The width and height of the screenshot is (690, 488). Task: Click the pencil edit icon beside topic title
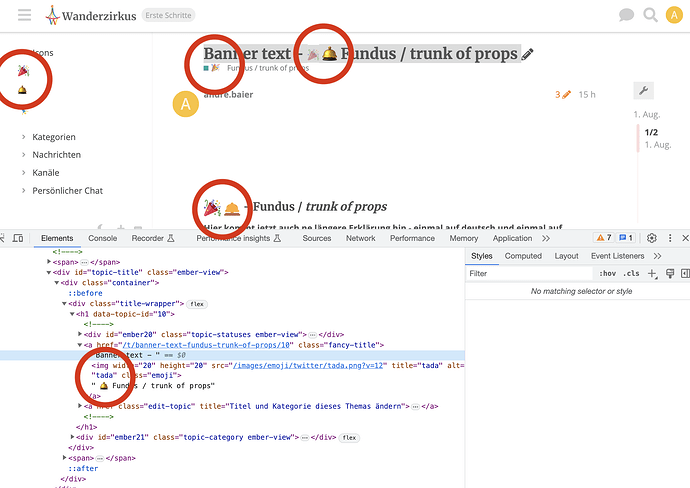[x=527, y=54]
